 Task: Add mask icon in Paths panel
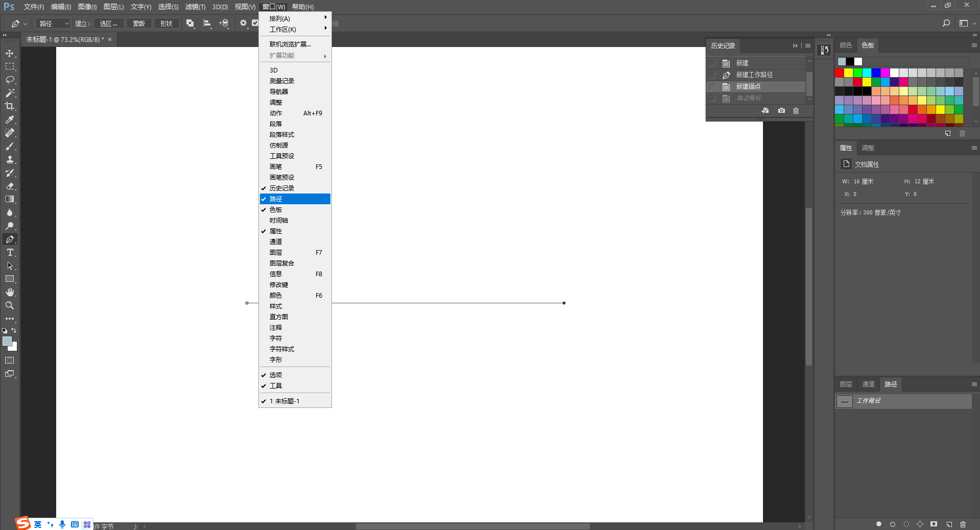(x=934, y=524)
